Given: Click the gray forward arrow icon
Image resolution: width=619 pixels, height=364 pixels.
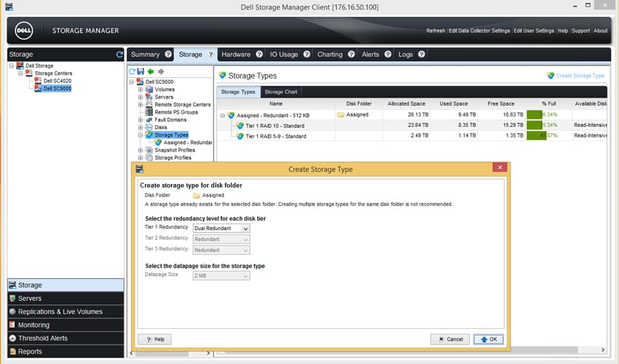Looking at the screenshot, I should point(161,71).
